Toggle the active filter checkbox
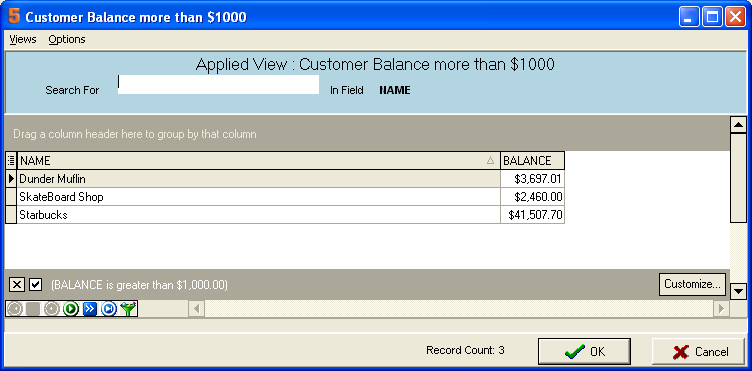 35,285
